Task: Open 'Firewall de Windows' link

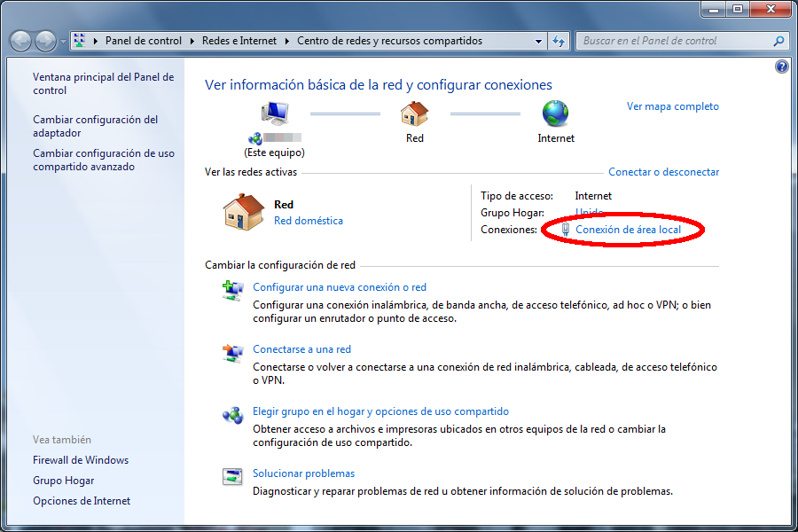Action: [81, 460]
